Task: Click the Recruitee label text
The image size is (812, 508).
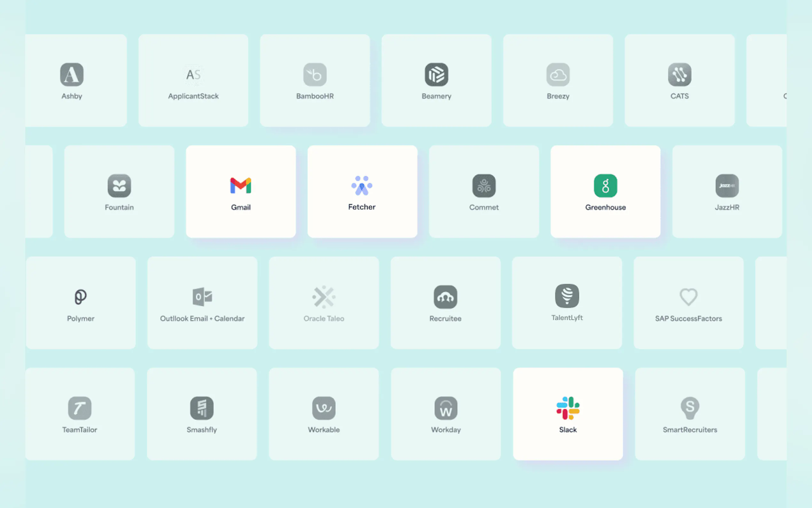Action: [445, 319]
